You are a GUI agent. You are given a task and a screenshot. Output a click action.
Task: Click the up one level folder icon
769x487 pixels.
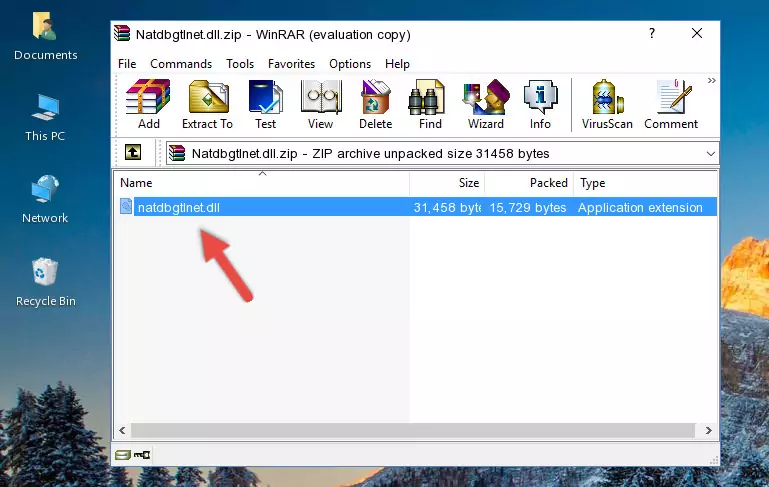click(133, 153)
